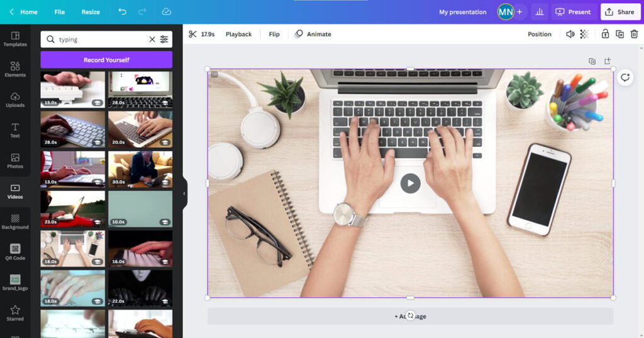Click the undo arrow
Screen dimensions: 644x338
tap(123, 11)
